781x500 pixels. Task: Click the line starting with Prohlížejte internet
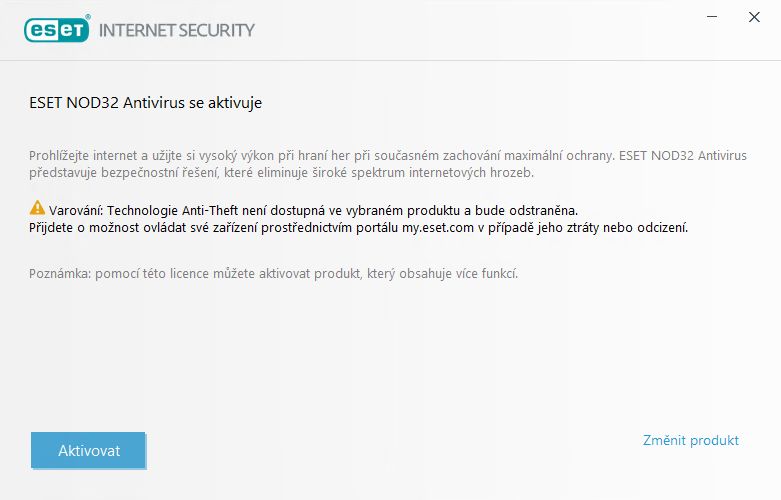pyautogui.click(x=388, y=156)
